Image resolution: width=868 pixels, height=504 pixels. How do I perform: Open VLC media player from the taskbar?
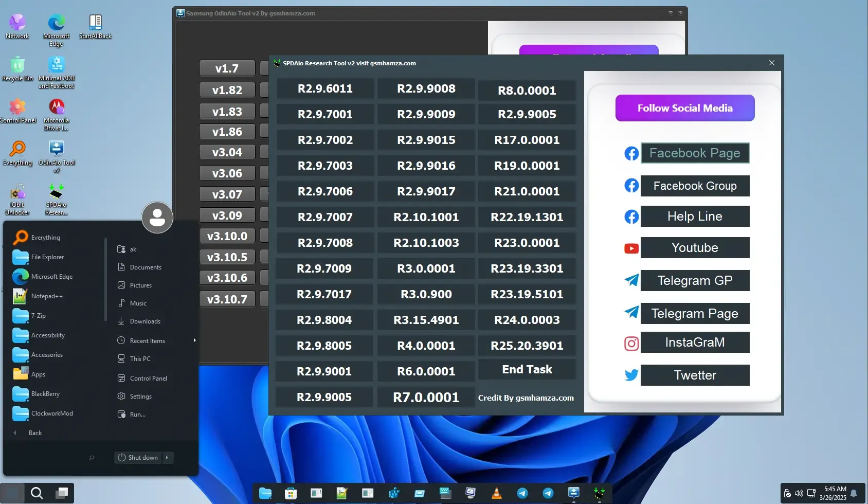496,493
